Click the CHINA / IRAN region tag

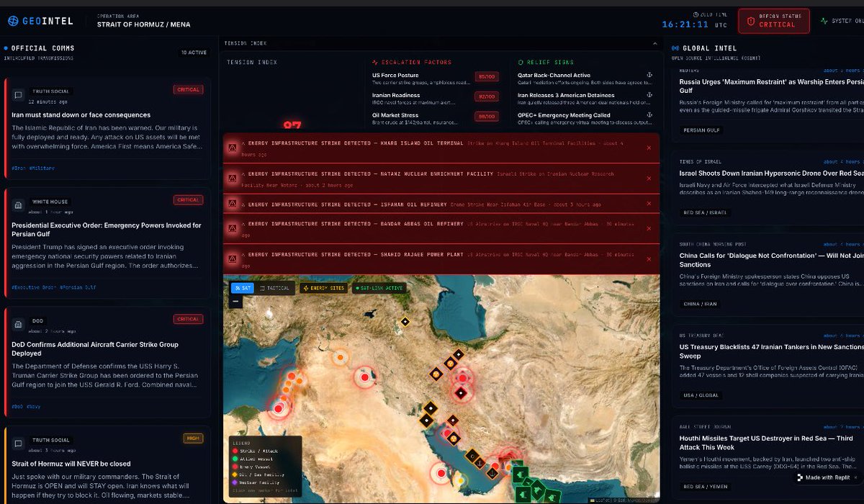click(701, 304)
